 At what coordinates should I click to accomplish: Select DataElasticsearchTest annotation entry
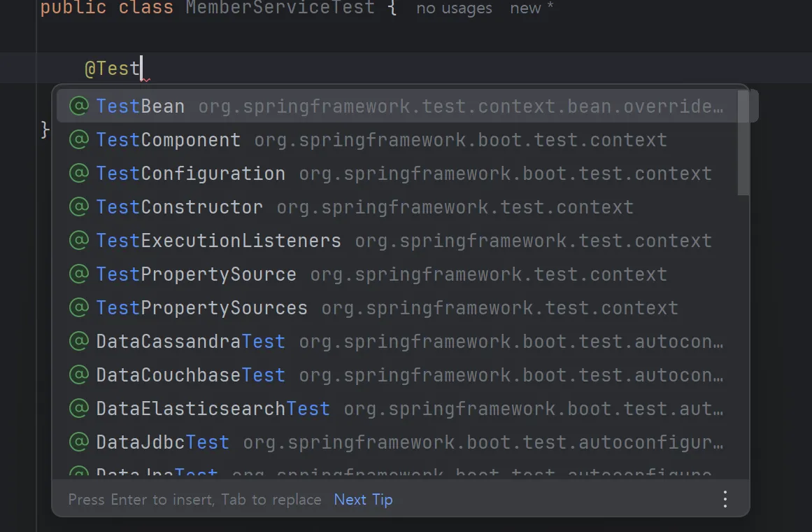pyautogui.click(x=397, y=409)
